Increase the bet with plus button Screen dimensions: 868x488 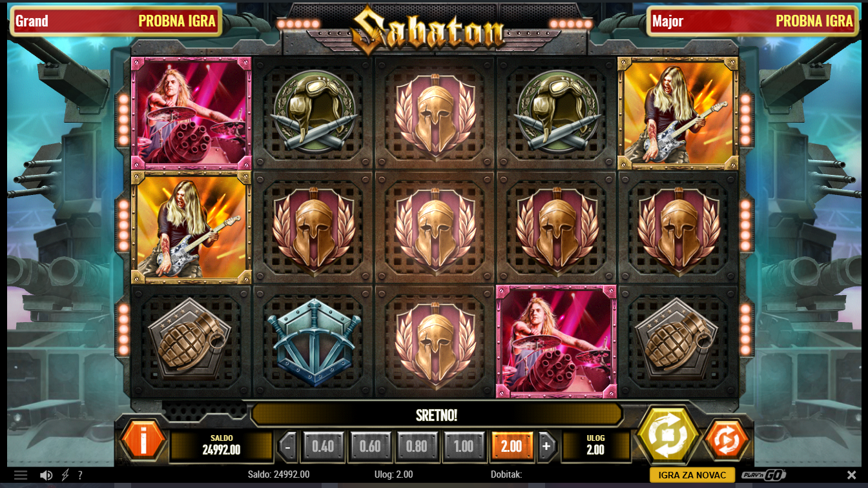pos(546,446)
